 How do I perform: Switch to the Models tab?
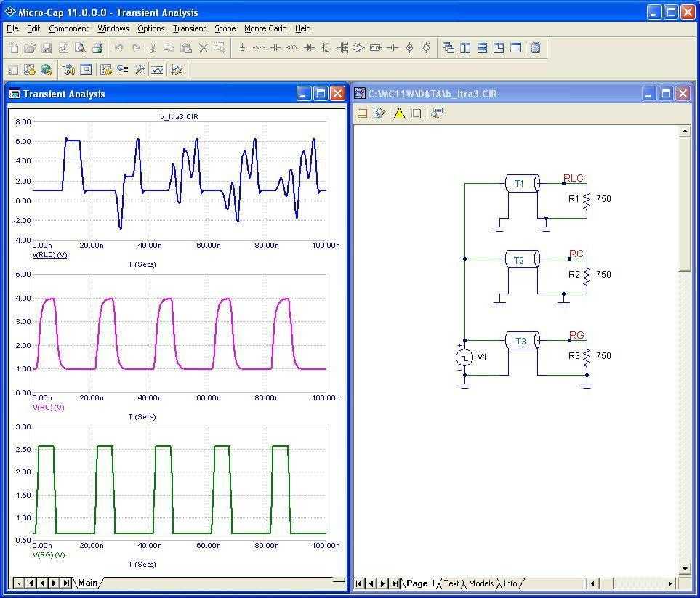click(481, 583)
